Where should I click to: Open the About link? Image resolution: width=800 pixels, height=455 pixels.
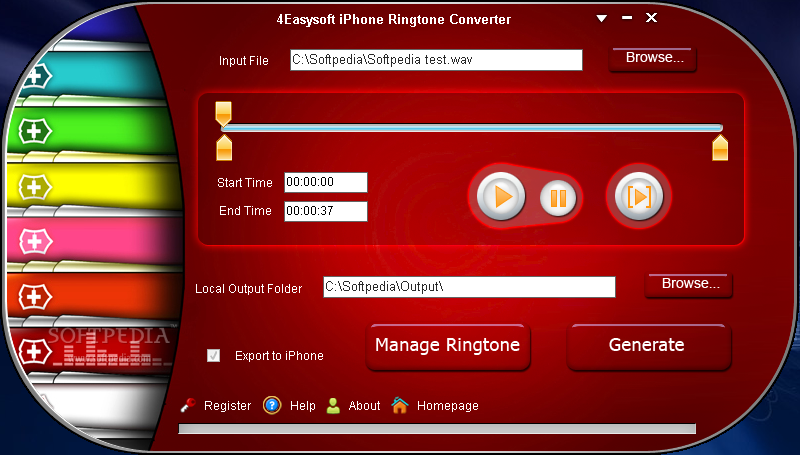[x=364, y=406]
